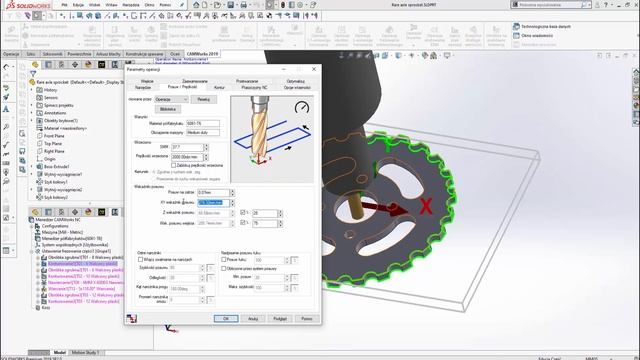Click the Anuluj button

253,318
